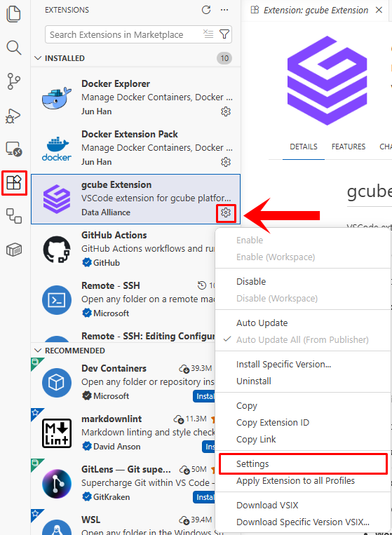
Task: Click the large gcube logo in details
Action: [327, 81]
